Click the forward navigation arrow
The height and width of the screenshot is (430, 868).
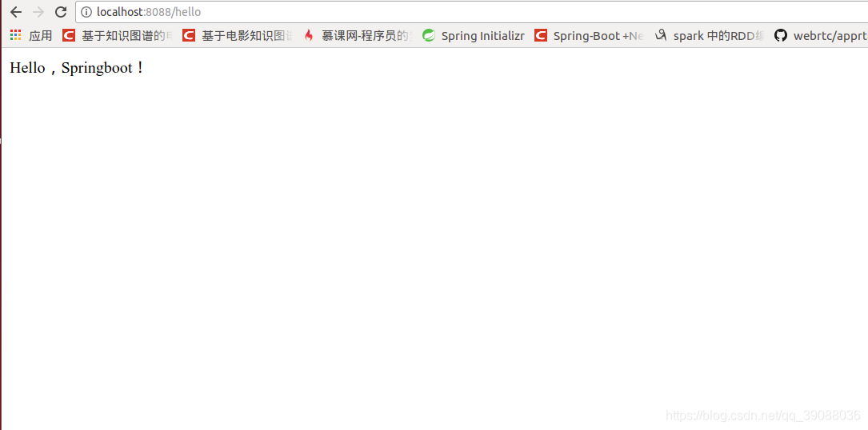tap(38, 12)
